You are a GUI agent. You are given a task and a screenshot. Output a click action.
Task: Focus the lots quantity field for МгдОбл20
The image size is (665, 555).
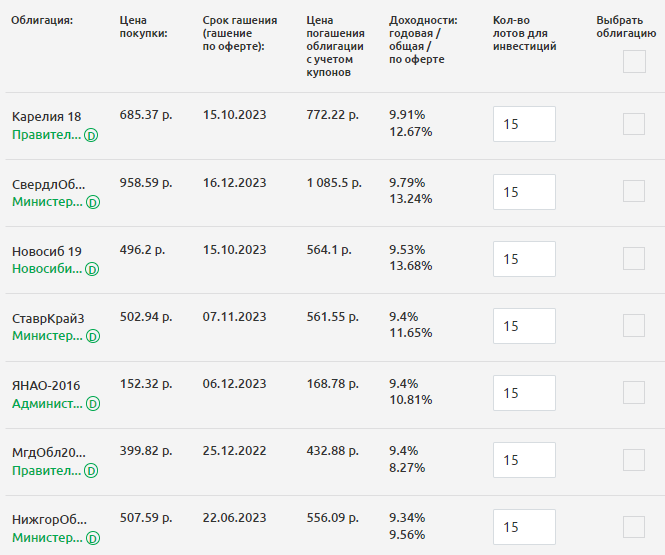tap(524, 460)
